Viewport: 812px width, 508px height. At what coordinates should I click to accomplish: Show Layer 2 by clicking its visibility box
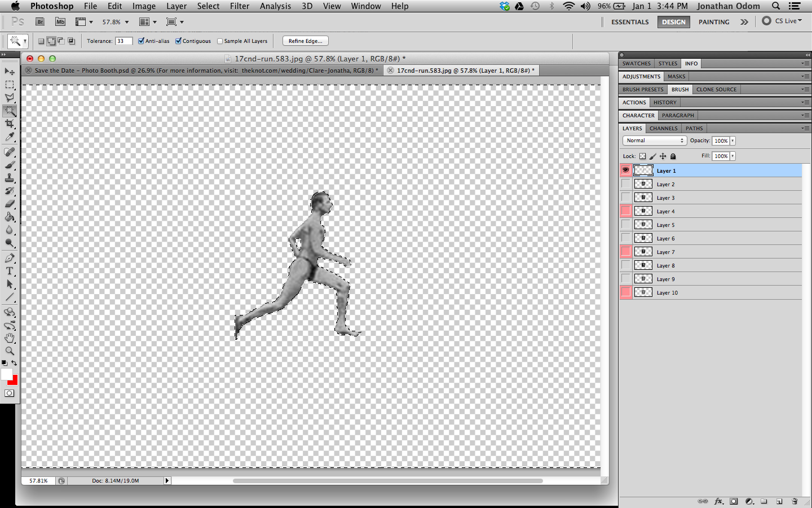pos(625,183)
